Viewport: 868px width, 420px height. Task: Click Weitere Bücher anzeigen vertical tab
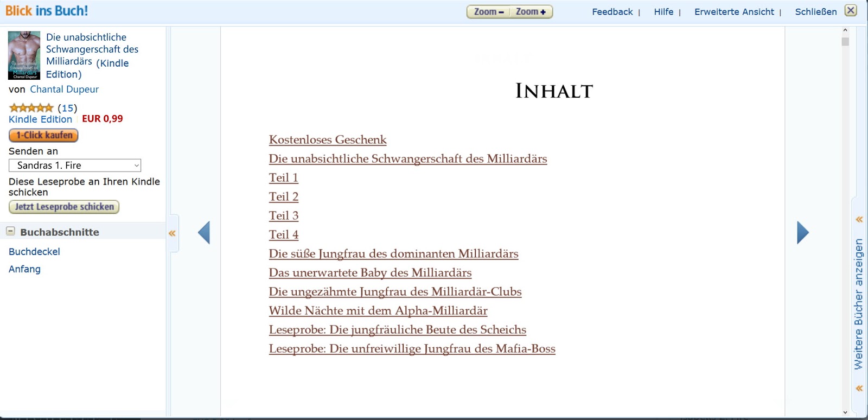858,304
